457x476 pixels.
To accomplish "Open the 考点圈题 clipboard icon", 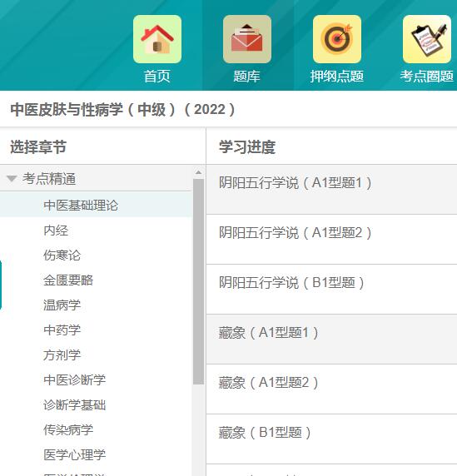I will (427, 39).
